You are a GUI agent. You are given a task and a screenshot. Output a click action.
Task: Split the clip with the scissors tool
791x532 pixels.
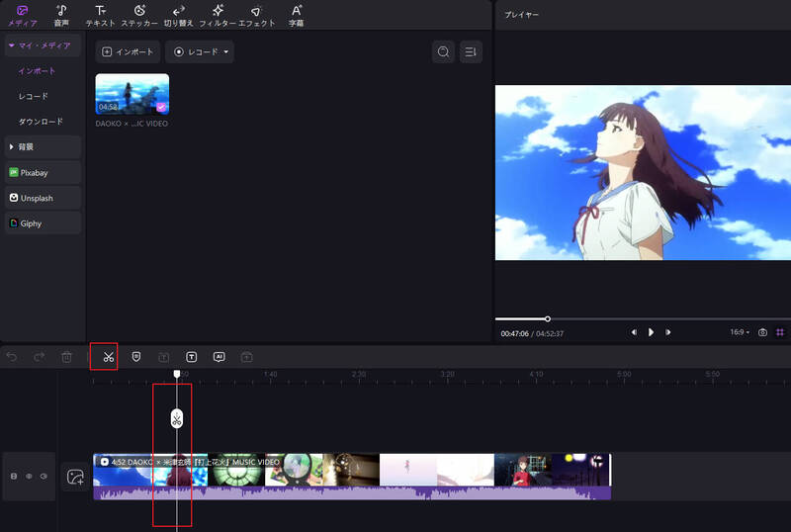[x=109, y=357]
